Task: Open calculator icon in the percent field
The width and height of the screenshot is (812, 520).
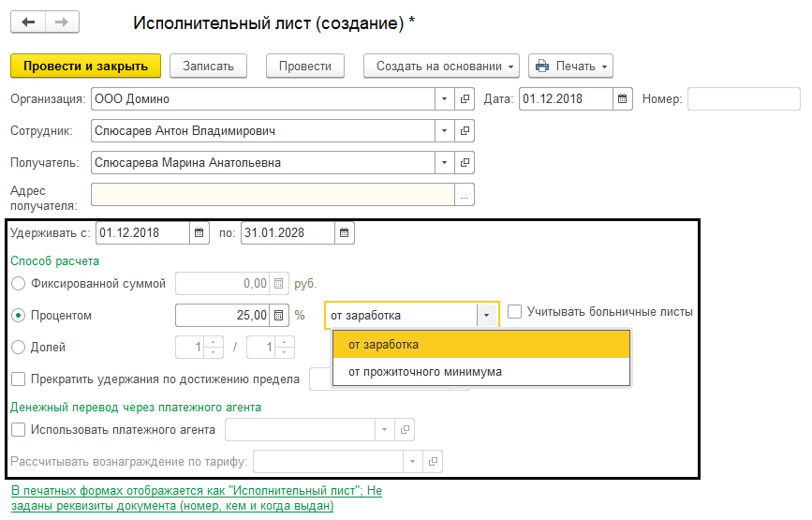Action: click(x=278, y=315)
